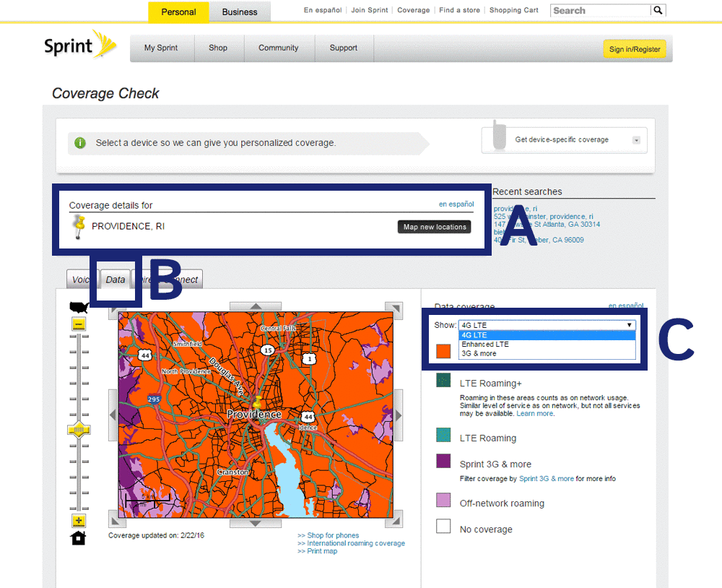Open the Join Sprint link

(370, 10)
